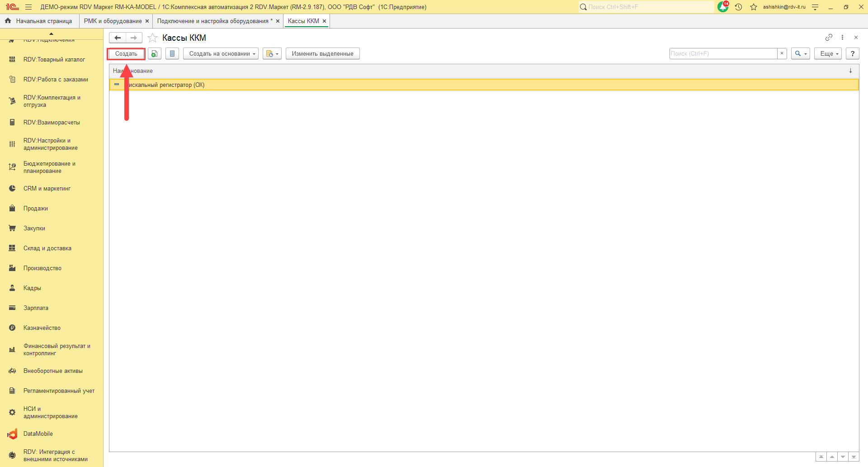Expand the print/reports dropdown button

click(x=272, y=53)
